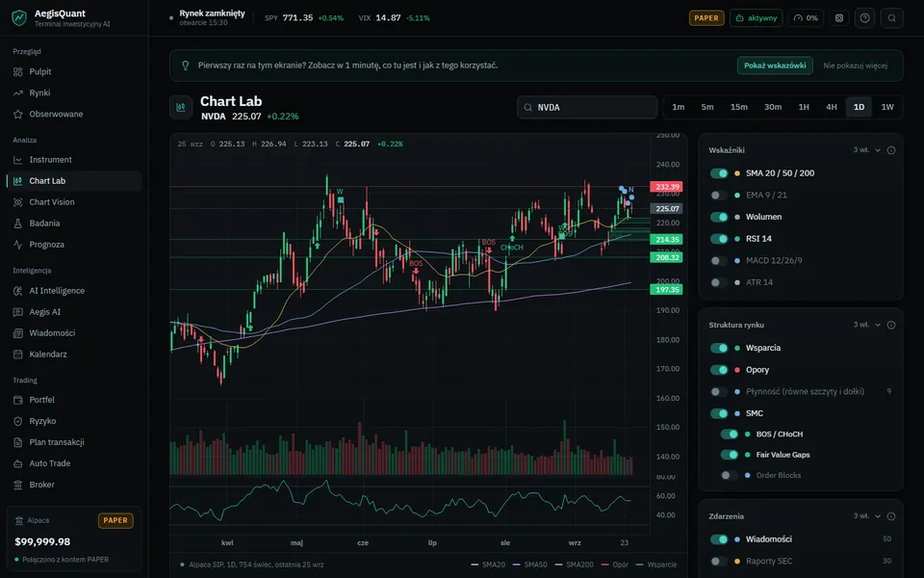This screenshot has height=578, width=924.
Task: Toggle Wsparcia support levels
Action: (719, 348)
